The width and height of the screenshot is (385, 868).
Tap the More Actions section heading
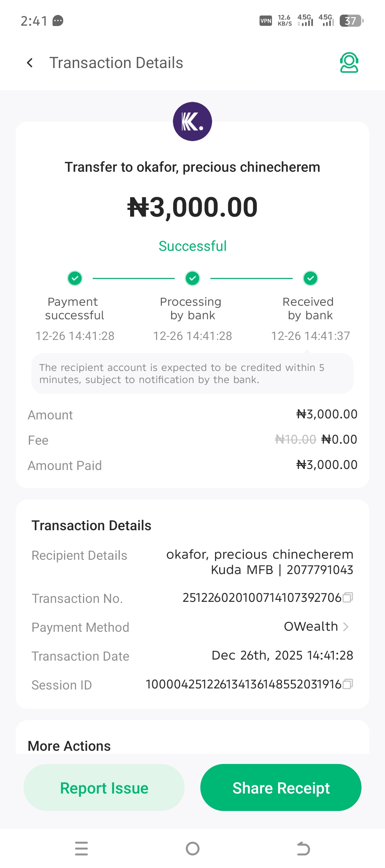point(69,746)
